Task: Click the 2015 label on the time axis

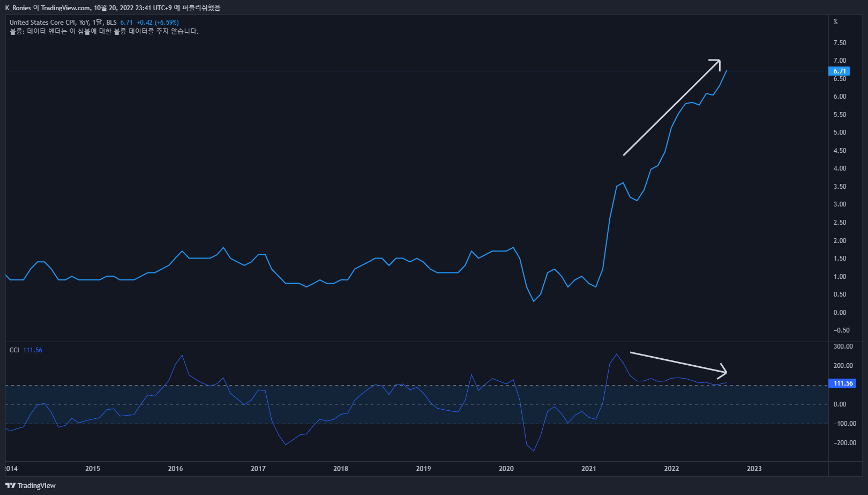Action: point(93,469)
